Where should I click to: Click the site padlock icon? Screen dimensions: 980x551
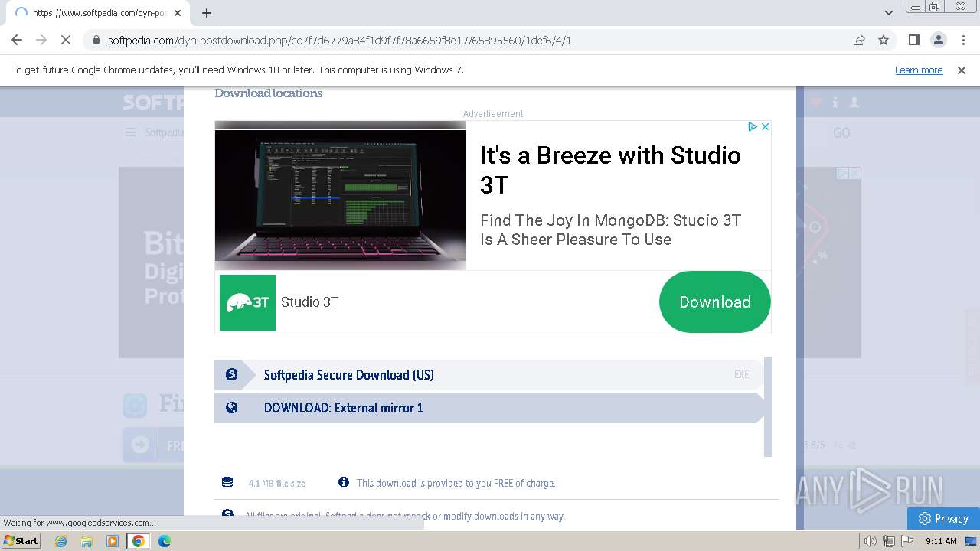96,41
